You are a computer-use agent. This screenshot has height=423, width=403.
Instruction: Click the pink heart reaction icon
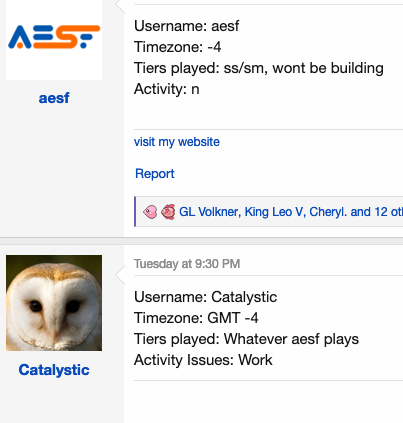pos(150,212)
